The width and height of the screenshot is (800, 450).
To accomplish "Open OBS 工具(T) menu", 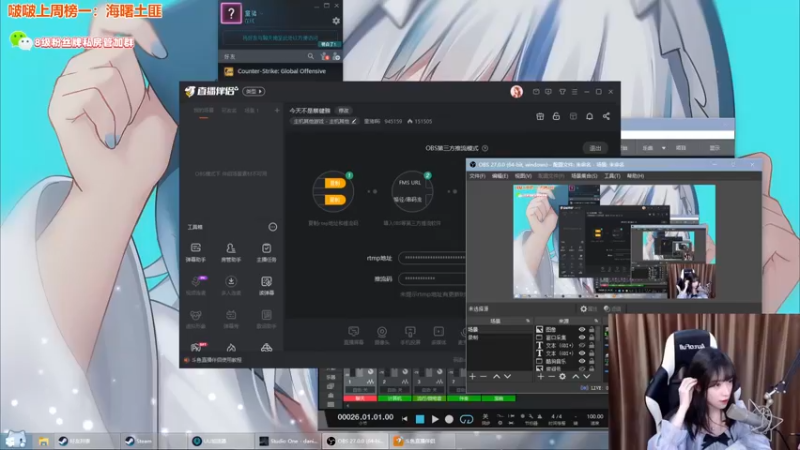I will point(612,176).
